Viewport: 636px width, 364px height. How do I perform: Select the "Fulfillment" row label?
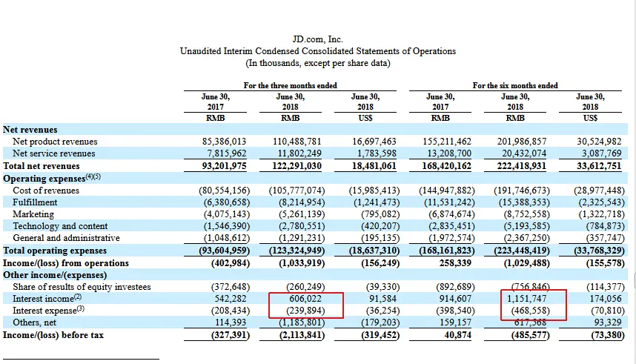(35, 202)
